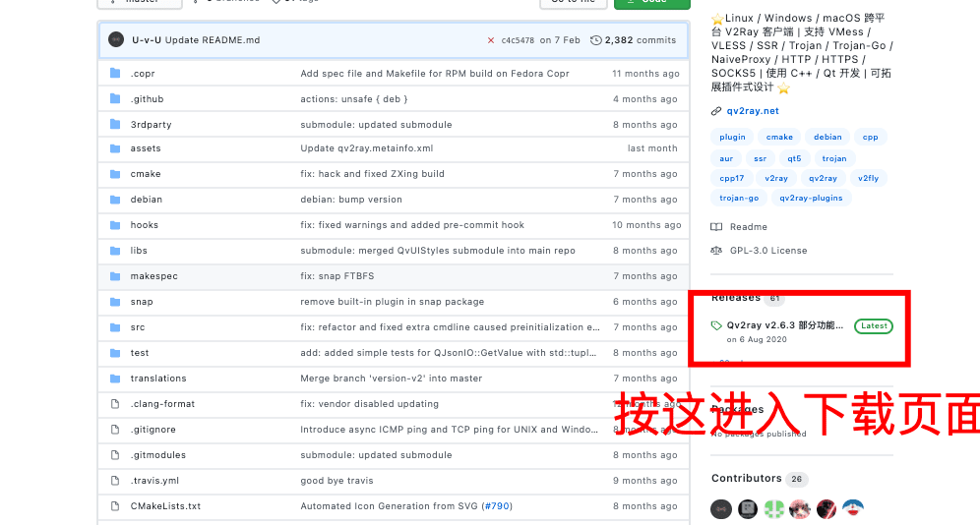Click the license scale icon

pyautogui.click(x=716, y=251)
